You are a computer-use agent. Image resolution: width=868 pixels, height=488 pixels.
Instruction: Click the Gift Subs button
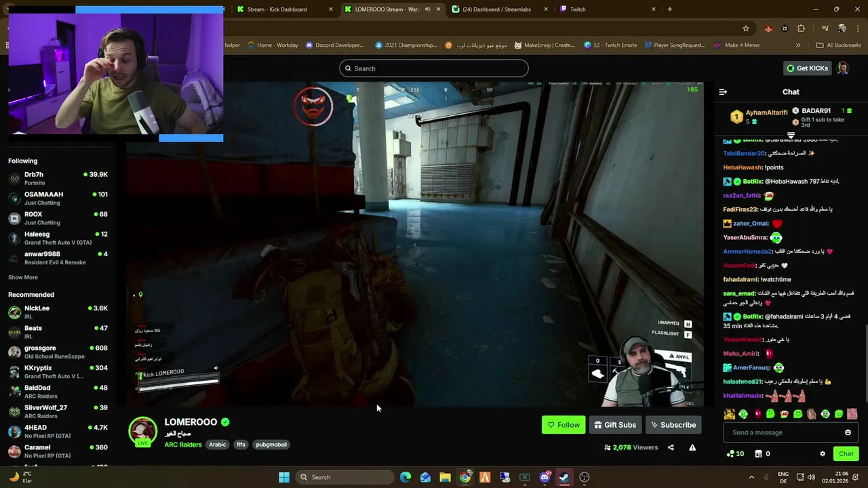pos(616,425)
